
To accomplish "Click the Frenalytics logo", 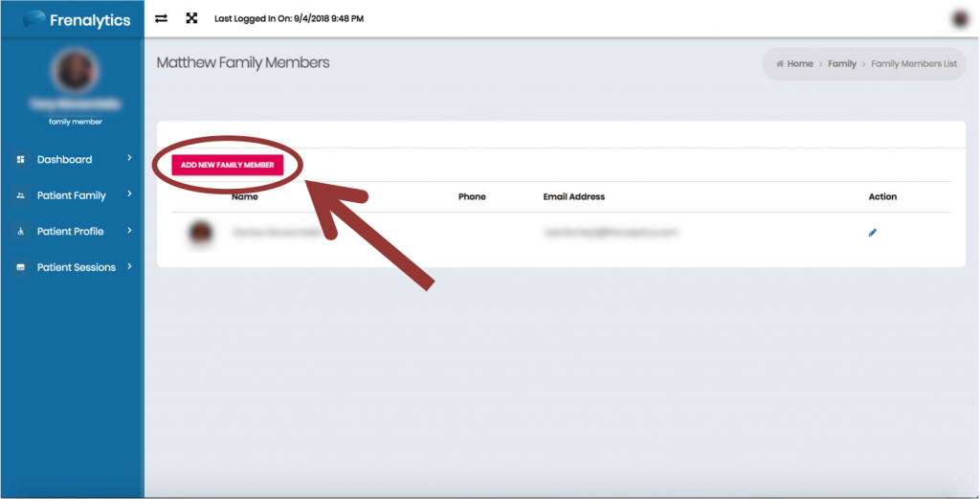I will [77, 20].
